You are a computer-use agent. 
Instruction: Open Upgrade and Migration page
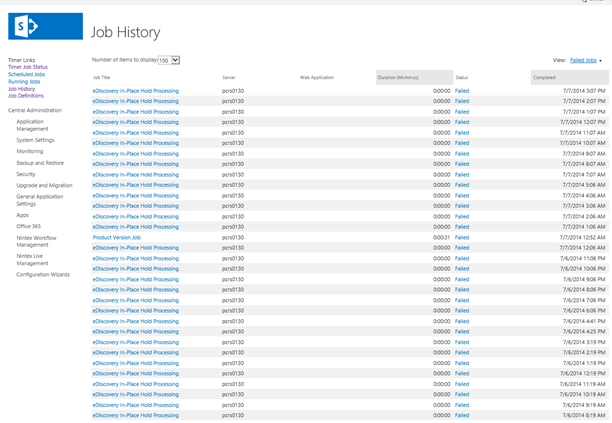[x=44, y=185]
